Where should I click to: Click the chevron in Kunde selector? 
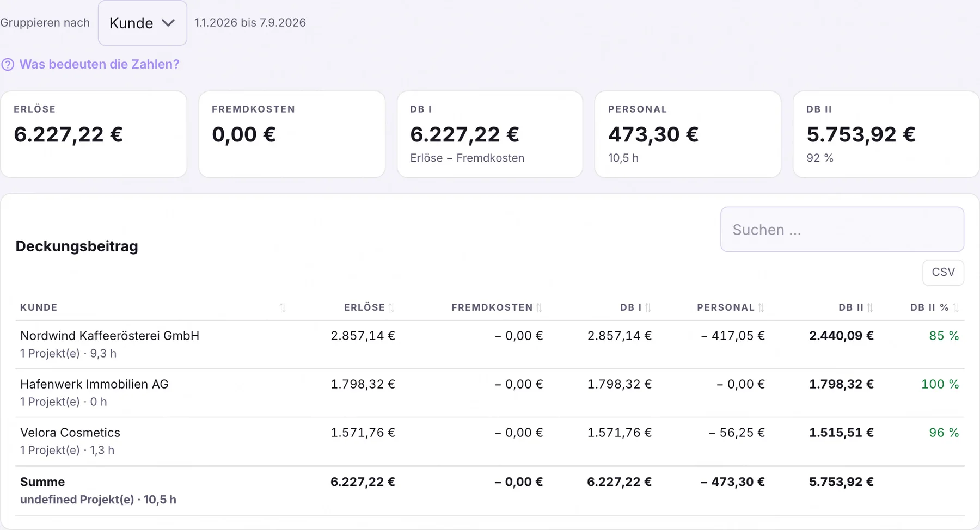(x=168, y=23)
